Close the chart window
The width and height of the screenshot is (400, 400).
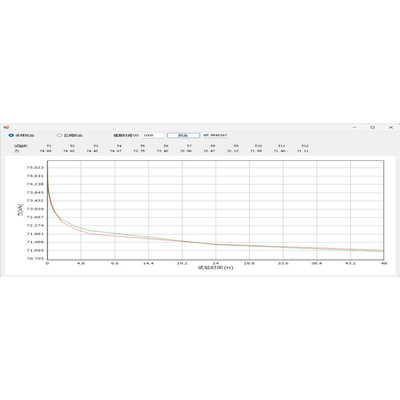[391, 127]
